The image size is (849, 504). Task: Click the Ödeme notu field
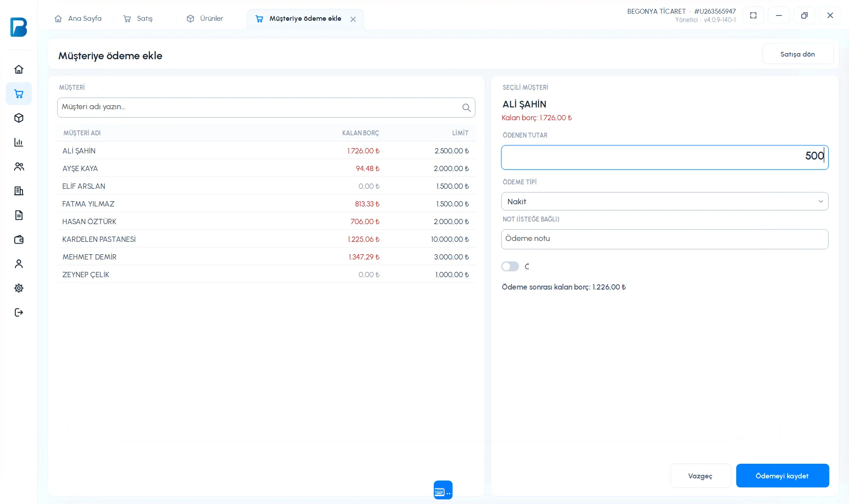point(665,239)
